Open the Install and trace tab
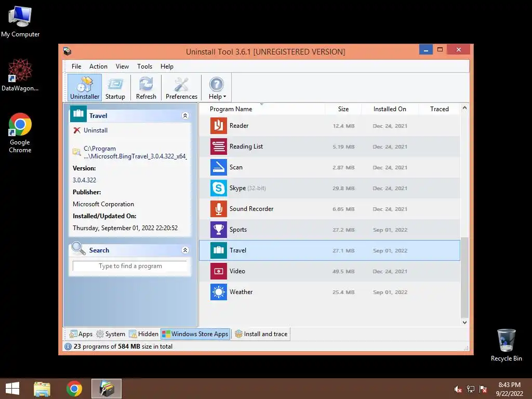532x399 pixels. 261,334
